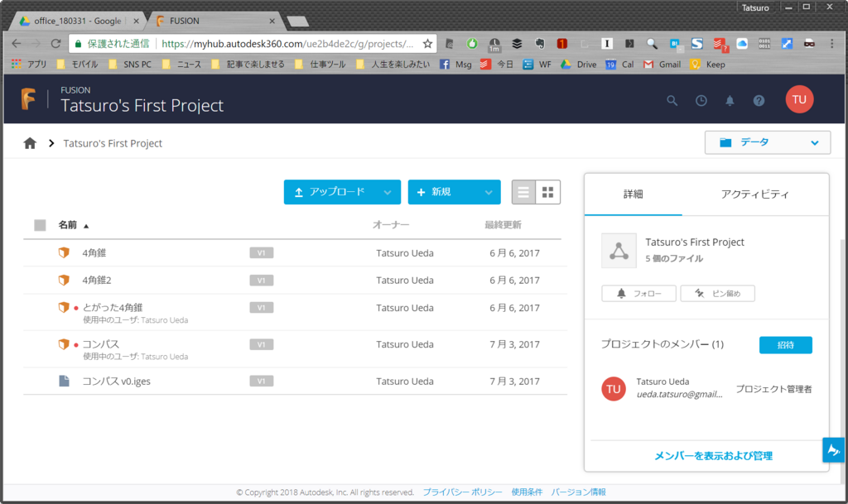
Task: Open the Msg Facebook bookmark
Action: pyautogui.click(x=455, y=65)
